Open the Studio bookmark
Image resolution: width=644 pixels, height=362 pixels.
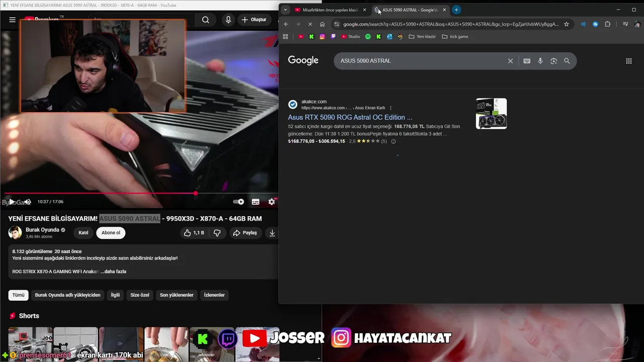351,37
